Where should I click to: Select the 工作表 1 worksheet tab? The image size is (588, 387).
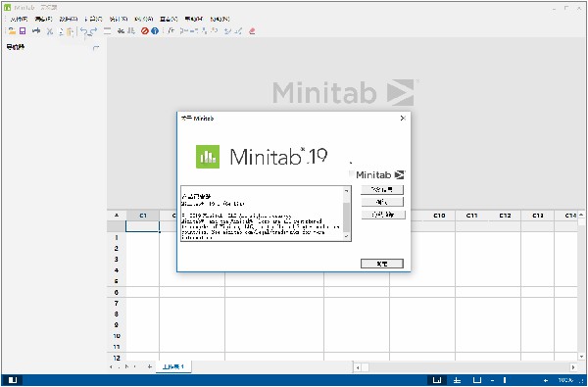click(x=173, y=366)
